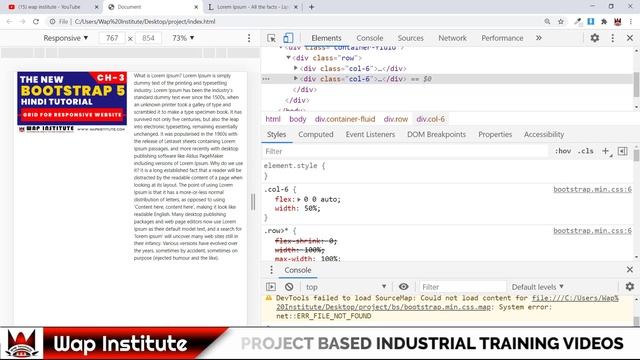Open the Accessibility tab
Image resolution: width=640 pixels, height=360 pixels.
point(544,134)
